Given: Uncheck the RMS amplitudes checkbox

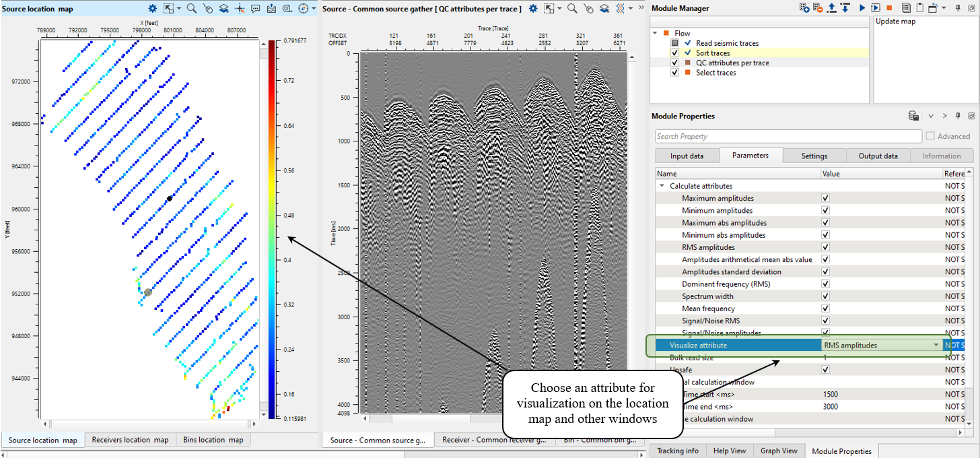Looking at the screenshot, I should click(825, 247).
